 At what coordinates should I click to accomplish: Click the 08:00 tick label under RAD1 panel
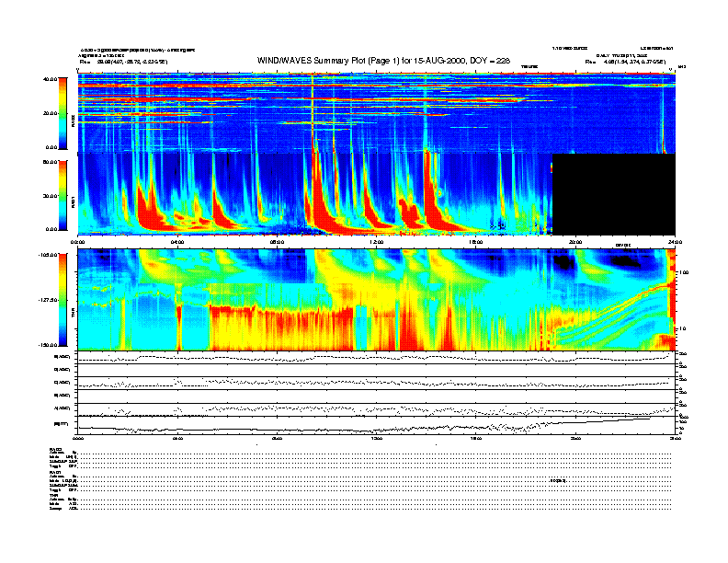point(277,242)
